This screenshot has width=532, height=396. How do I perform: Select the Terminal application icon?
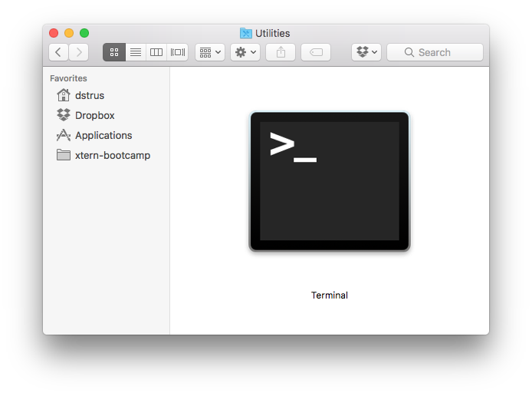pos(330,182)
